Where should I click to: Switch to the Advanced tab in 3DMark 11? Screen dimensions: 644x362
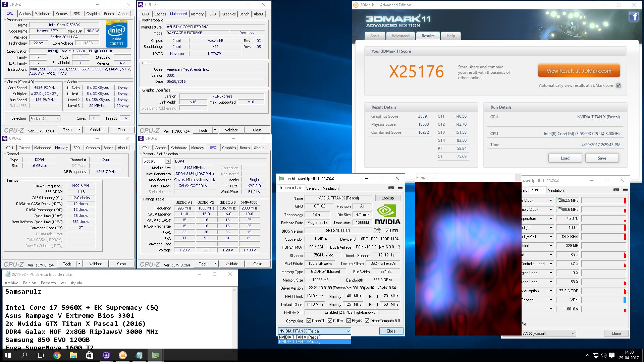(x=400, y=36)
